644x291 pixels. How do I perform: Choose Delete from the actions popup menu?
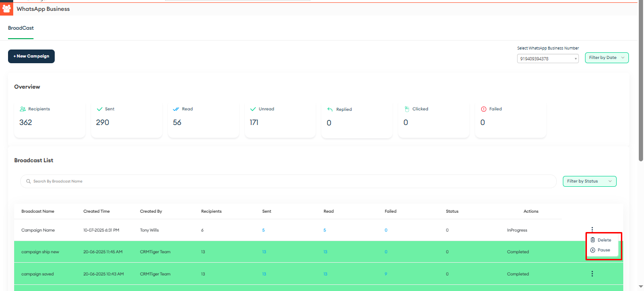[x=601, y=240]
